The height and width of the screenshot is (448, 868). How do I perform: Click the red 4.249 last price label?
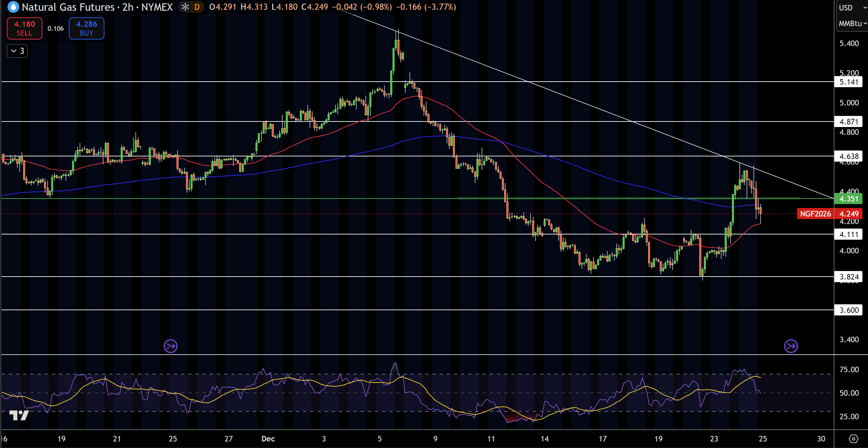click(x=848, y=214)
